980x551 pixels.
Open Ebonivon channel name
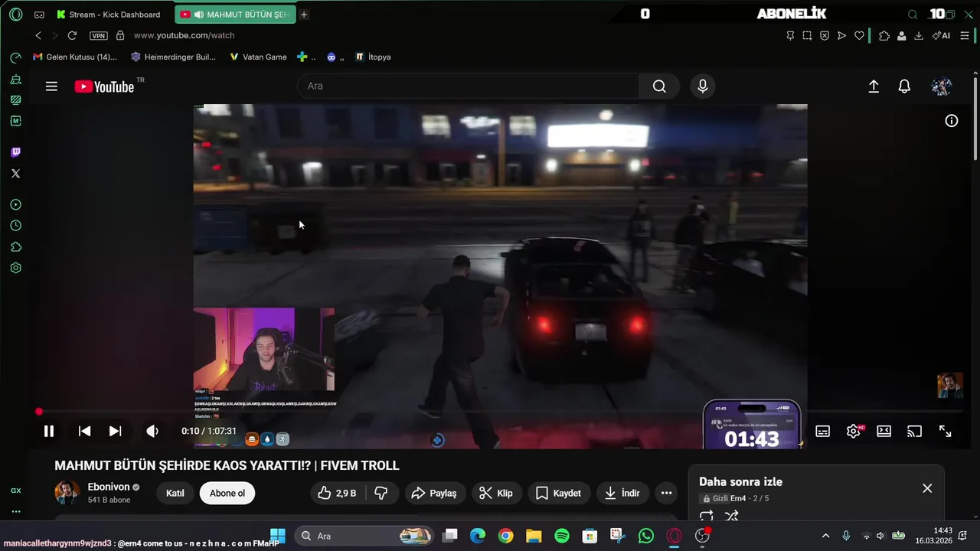tap(108, 487)
